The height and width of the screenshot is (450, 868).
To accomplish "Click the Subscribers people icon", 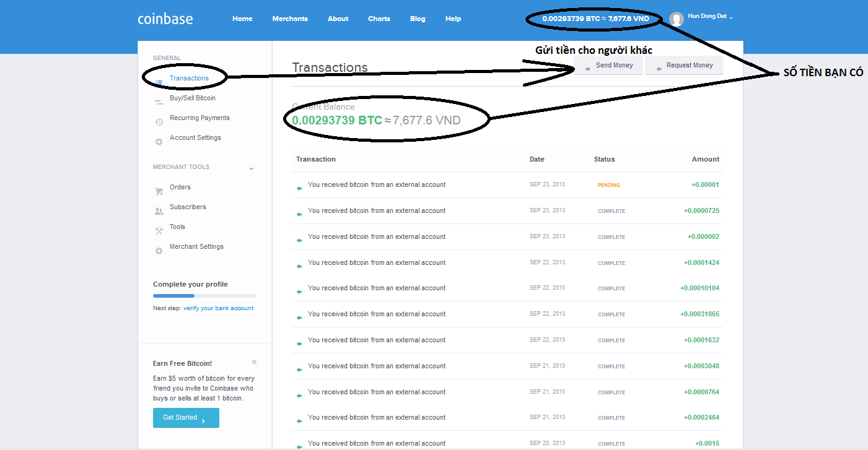I will click(x=159, y=211).
